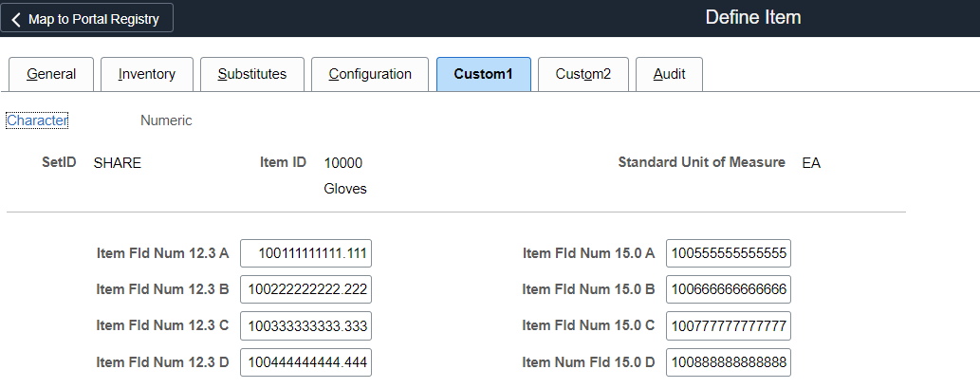The height and width of the screenshot is (388, 980).
Task: Open the General tab
Action: (51, 74)
